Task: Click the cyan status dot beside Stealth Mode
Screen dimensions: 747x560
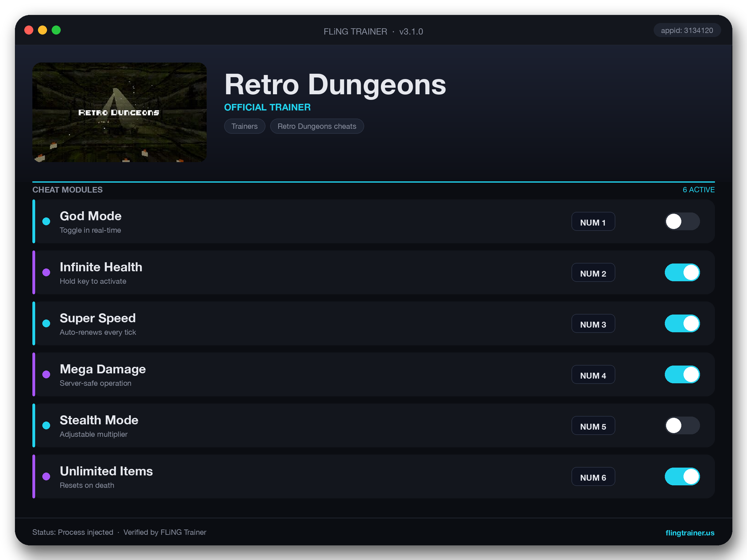Action: (46, 425)
